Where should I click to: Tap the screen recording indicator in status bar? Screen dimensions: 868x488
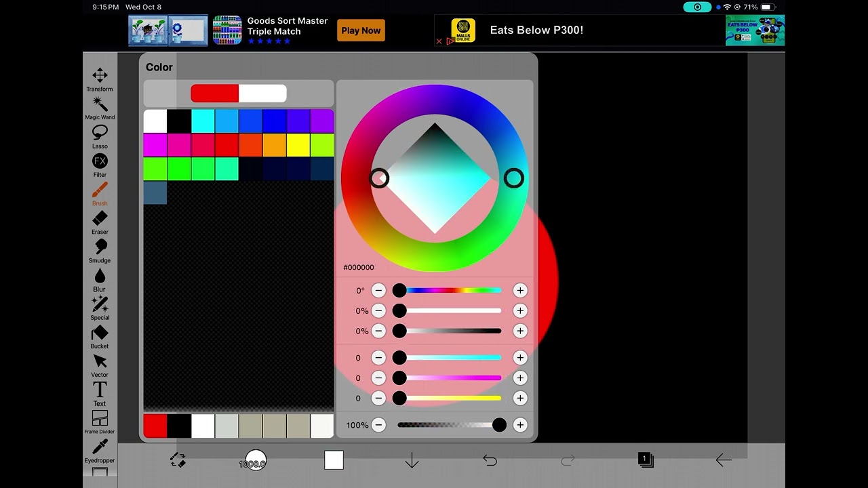click(697, 7)
